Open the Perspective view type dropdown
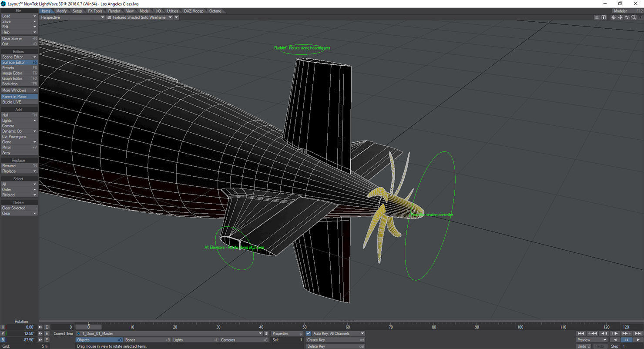 73,17
